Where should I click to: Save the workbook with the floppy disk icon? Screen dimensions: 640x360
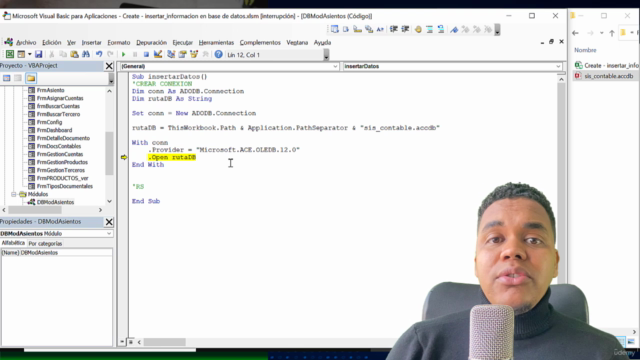(x=38, y=54)
